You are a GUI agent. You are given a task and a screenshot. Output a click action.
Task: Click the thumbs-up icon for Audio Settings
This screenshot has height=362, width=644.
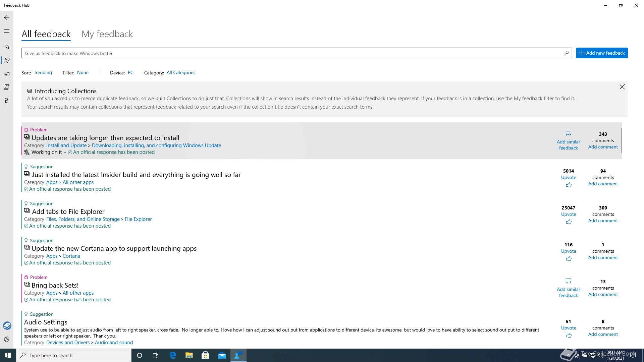tap(569, 336)
